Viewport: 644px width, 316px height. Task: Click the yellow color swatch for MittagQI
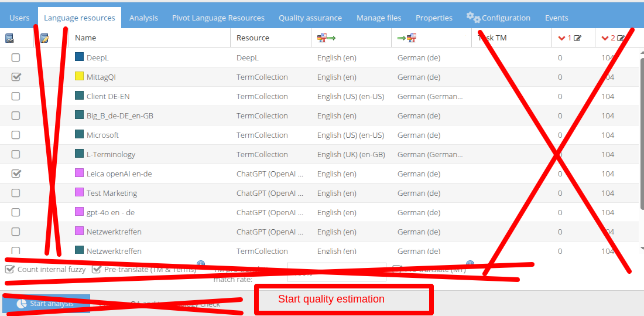pyautogui.click(x=79, y=77)
